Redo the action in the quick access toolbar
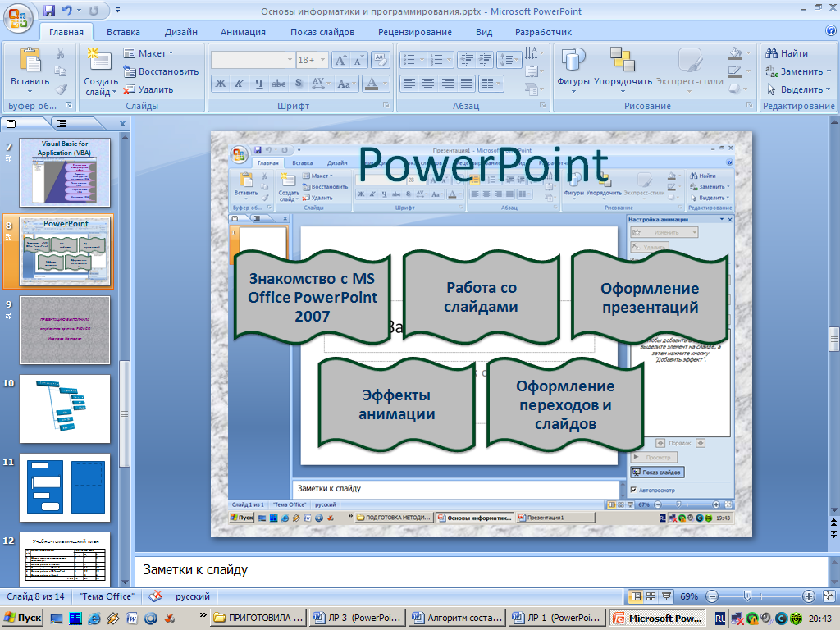 [94, 10]
